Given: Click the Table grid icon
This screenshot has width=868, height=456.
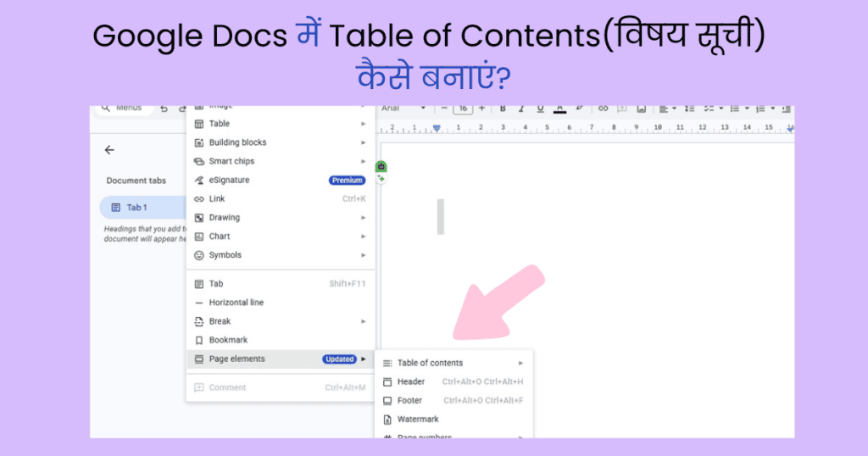Looking at the screenshot, I should (198, 124).
